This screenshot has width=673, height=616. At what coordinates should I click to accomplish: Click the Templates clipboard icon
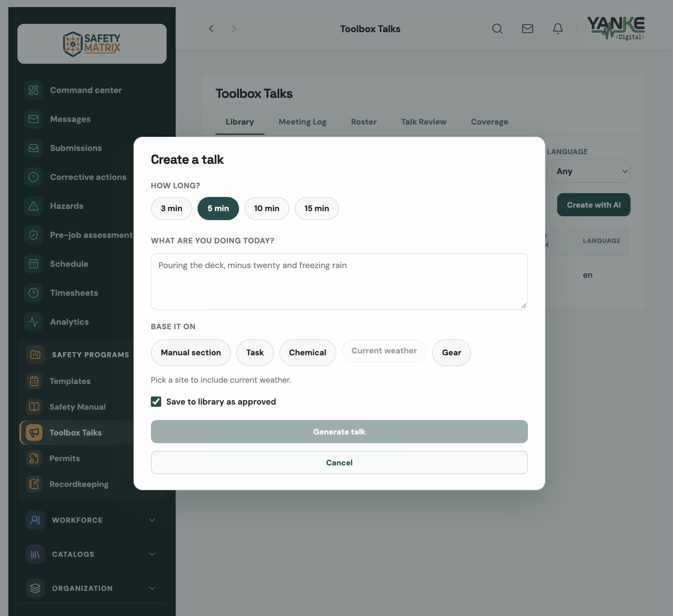(34, 381)
